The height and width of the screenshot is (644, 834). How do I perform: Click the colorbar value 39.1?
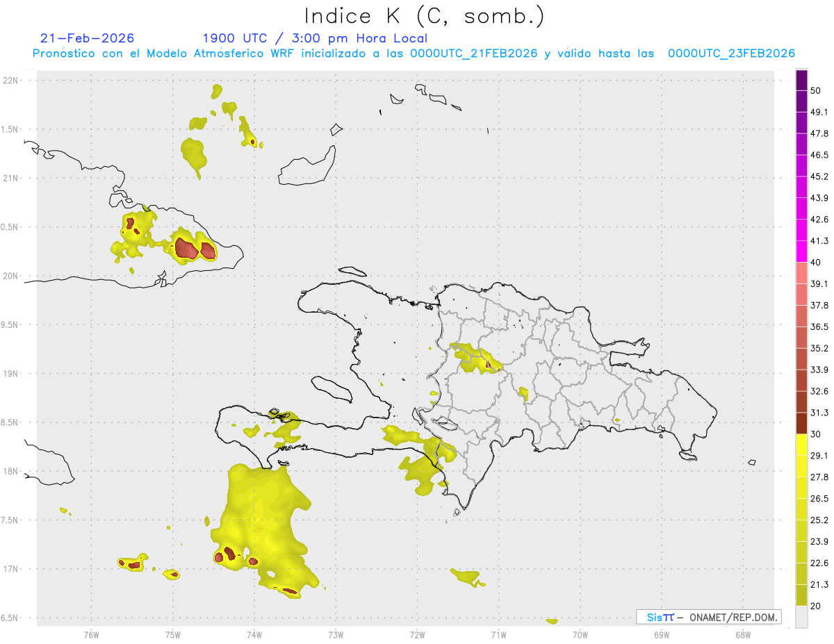click(x=819, y=284)
